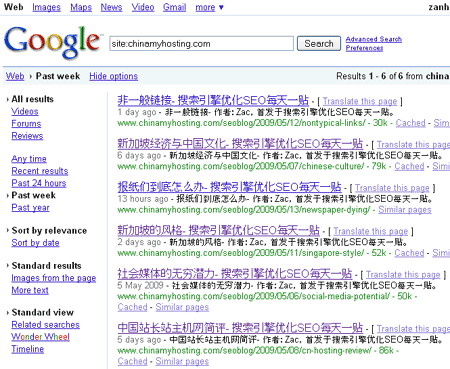Open Cached link under social-media-potential result

pos(132,307)
